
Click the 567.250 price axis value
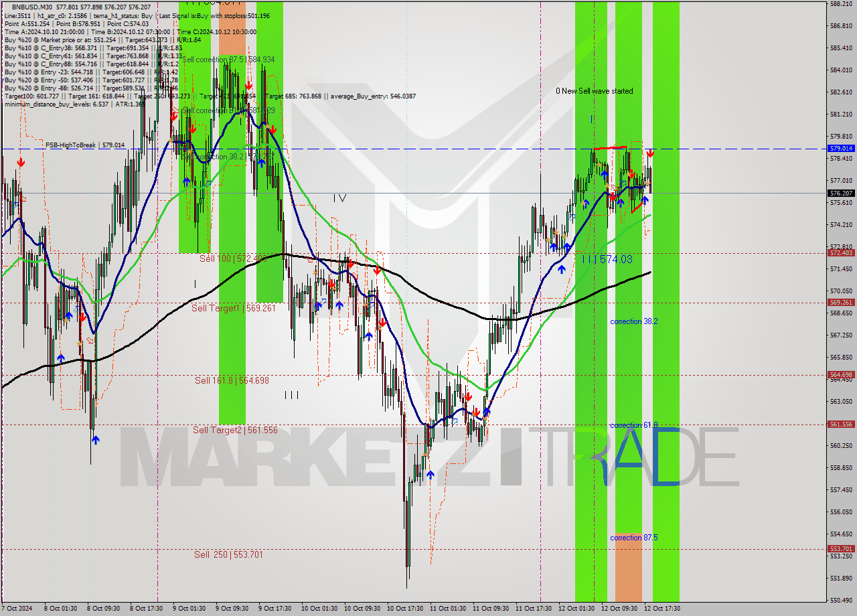click(x=841, y=335)
